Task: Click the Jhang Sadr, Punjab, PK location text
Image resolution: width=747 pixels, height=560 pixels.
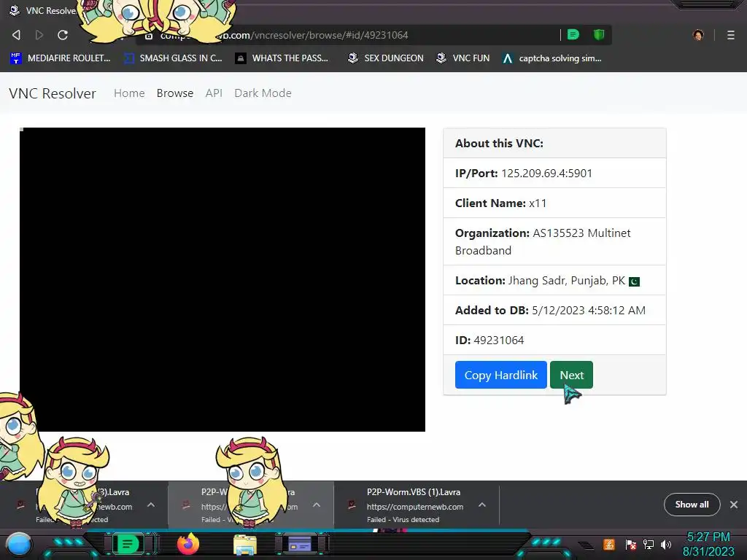Action: coord(566,281)
